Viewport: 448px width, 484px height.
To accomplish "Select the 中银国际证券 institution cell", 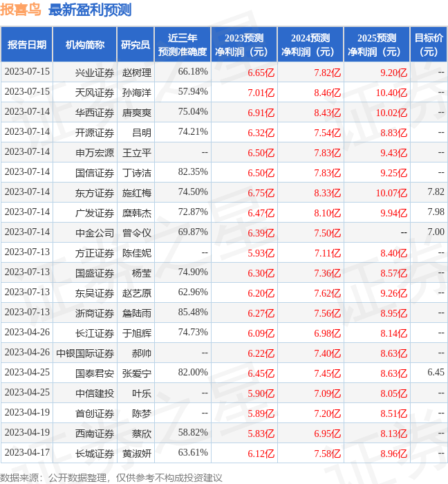I will pyautogui.click(x=85, y=354).
